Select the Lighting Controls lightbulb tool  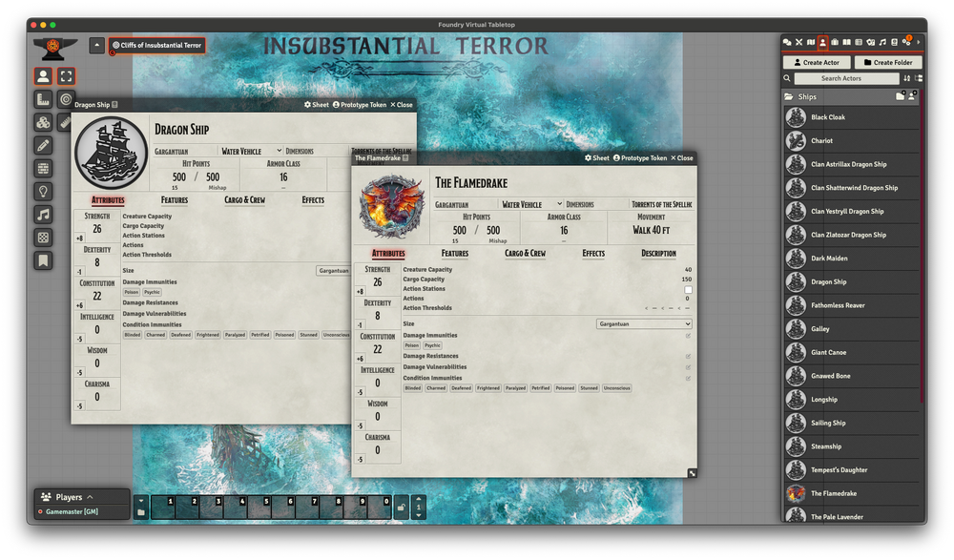43,191
